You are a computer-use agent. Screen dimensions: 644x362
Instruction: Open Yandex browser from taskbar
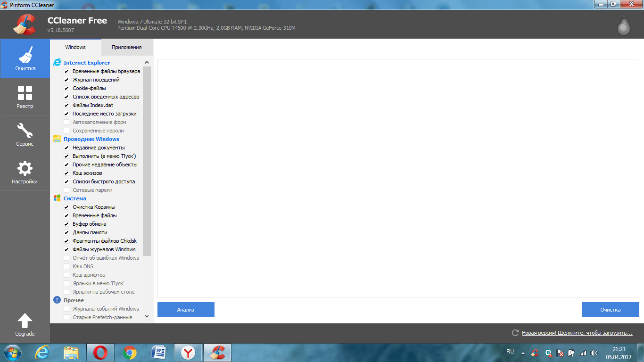(188, 352)
